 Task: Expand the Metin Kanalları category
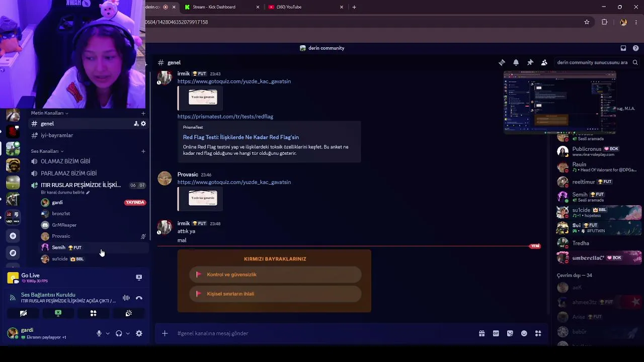(49, 113)
